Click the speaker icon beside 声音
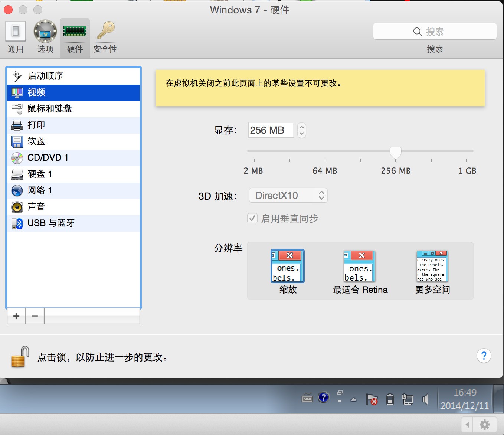Screen dimensions: 504x435 click(x=17, y=207)
